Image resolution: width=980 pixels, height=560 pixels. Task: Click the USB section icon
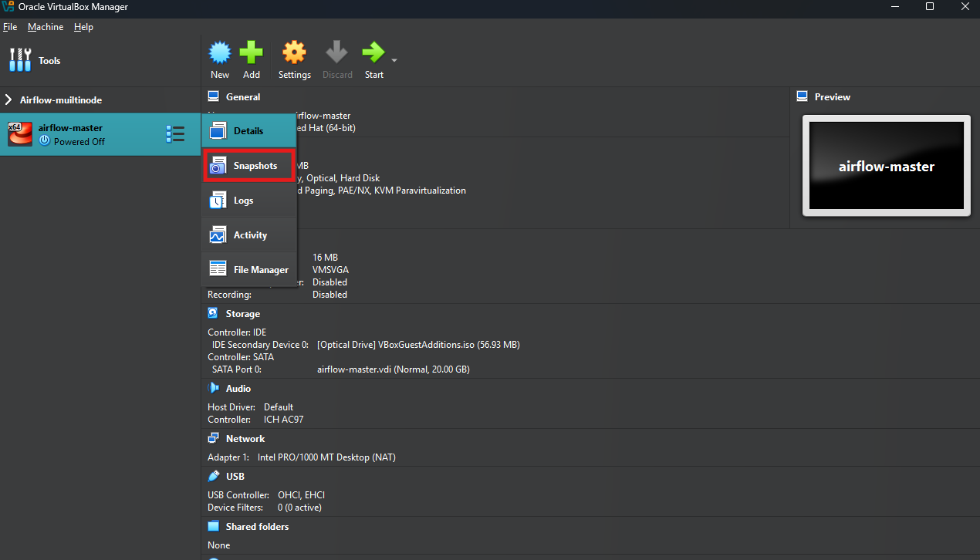(x=213, y=476)
